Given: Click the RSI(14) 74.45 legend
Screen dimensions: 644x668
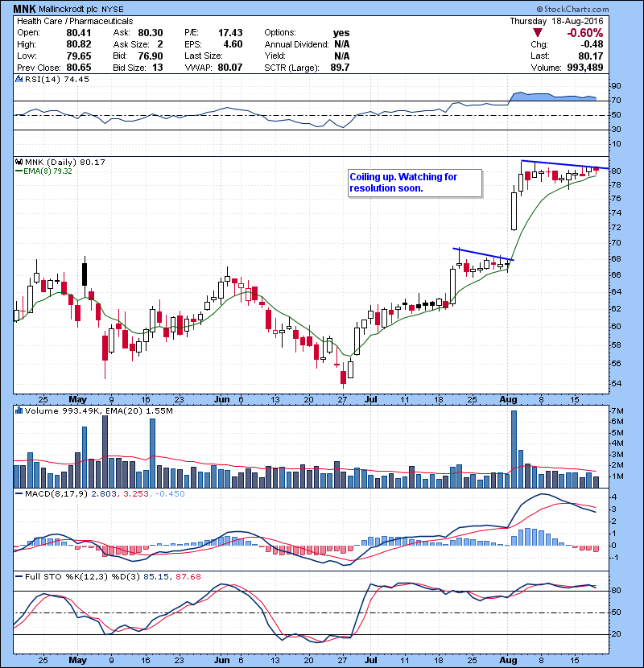Looking at the screenshot, I should [x=57, y=79].
